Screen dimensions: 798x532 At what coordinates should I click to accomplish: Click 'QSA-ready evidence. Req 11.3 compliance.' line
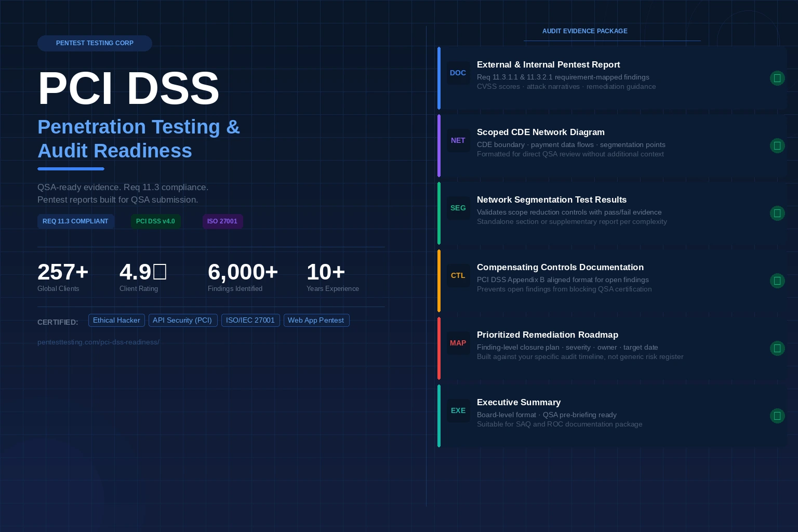click(x=123, y=187)
